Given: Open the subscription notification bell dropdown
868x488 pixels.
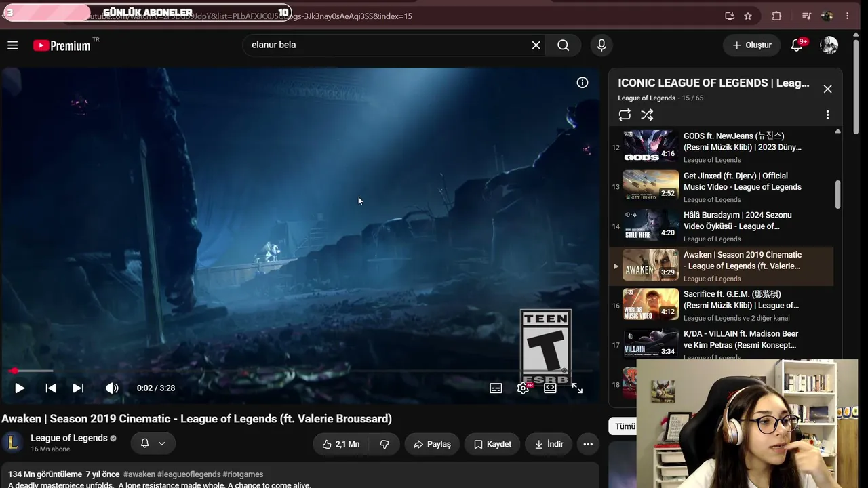Looking at the screenshot, I should coord(153,443).
